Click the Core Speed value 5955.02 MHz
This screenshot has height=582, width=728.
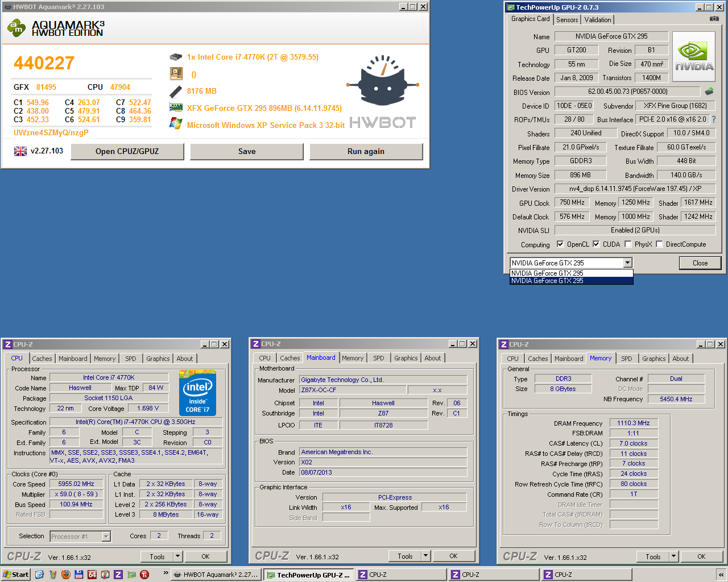(x=76, y=484)
